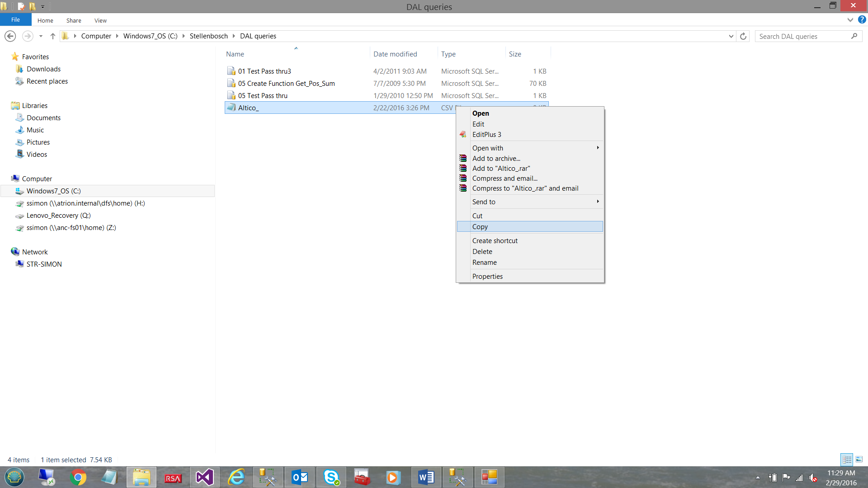This screenshot has width=868, height=488.
Task: Switch to the View ribbon tab
Action: pyautogui.click(x=100, y=20)
